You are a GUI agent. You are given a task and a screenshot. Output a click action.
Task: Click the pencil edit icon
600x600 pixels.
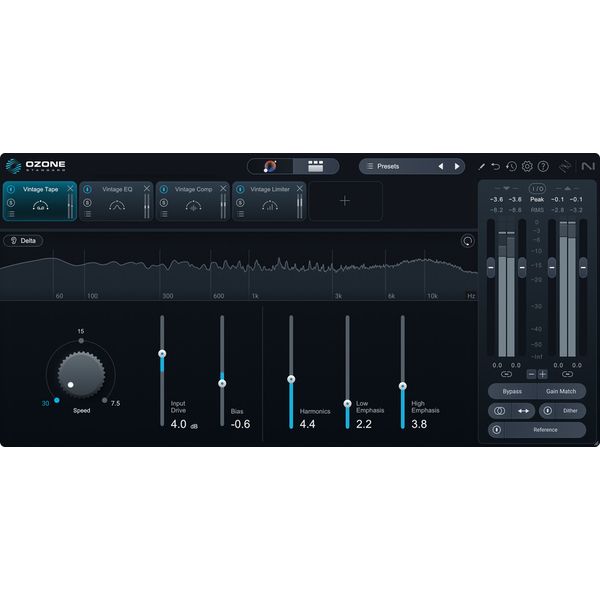click(x=481, y=166)
